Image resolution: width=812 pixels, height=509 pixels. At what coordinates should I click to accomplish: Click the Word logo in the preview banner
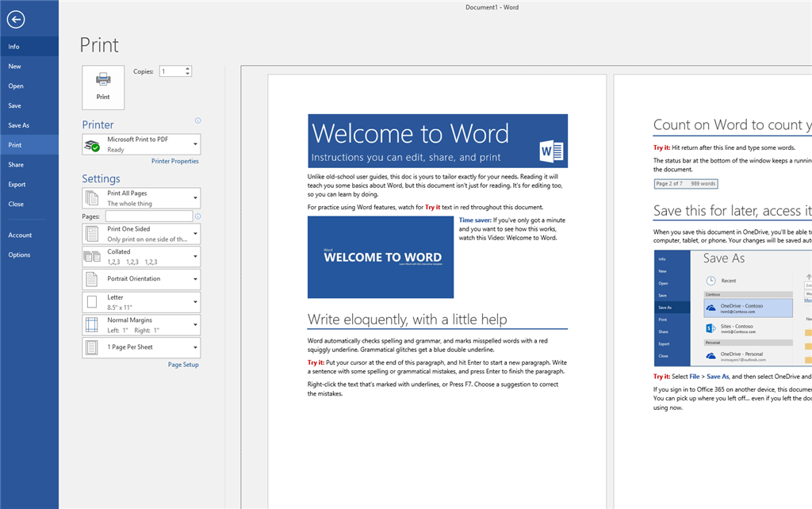552,151
